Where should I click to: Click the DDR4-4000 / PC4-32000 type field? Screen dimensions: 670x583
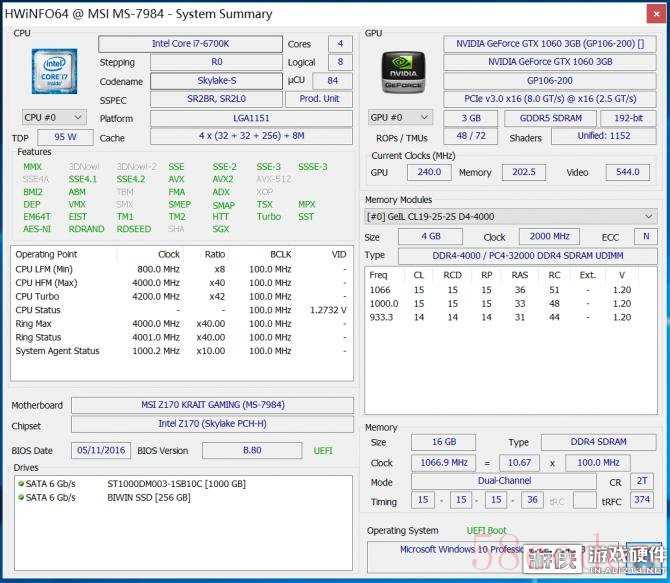tap(528, 256)
